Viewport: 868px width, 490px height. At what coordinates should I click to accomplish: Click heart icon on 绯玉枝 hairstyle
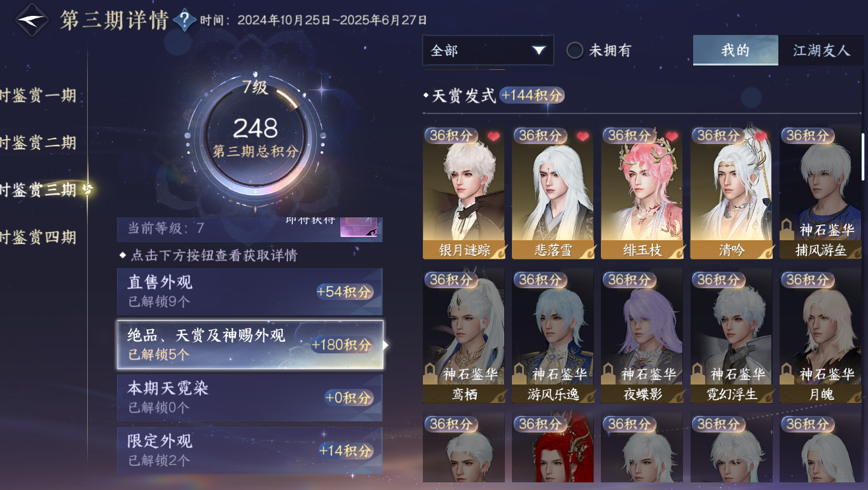[672, 136]
